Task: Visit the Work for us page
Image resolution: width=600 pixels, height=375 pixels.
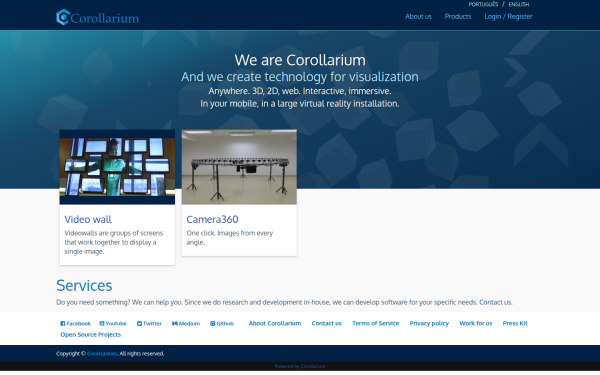Action: click(476, 323)
